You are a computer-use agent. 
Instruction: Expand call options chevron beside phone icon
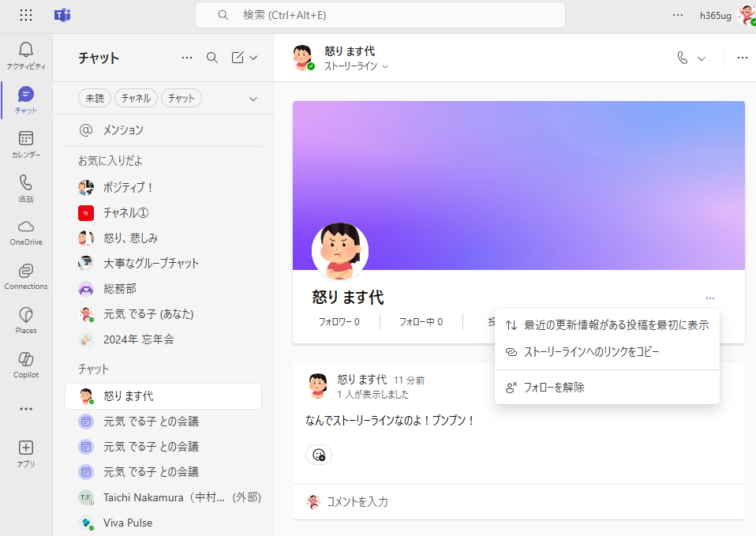702,58
